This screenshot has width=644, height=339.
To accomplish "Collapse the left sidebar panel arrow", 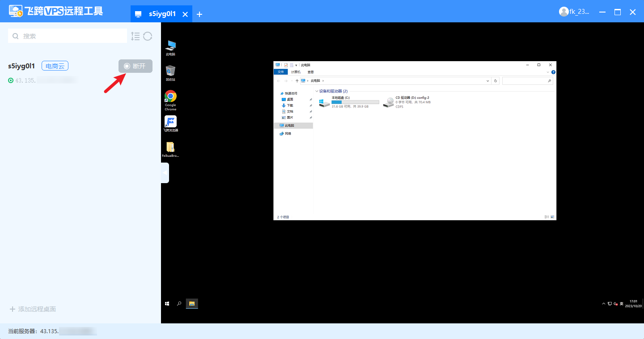I will 165,173.
